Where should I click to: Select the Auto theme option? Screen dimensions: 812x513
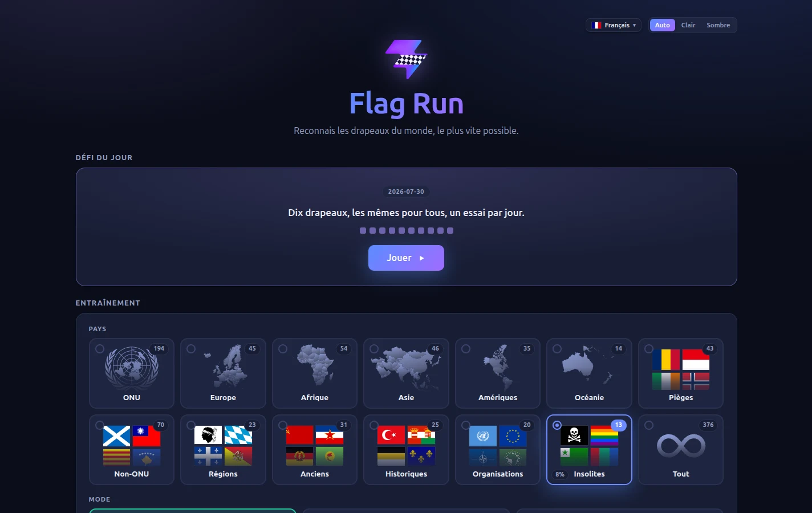662,25
